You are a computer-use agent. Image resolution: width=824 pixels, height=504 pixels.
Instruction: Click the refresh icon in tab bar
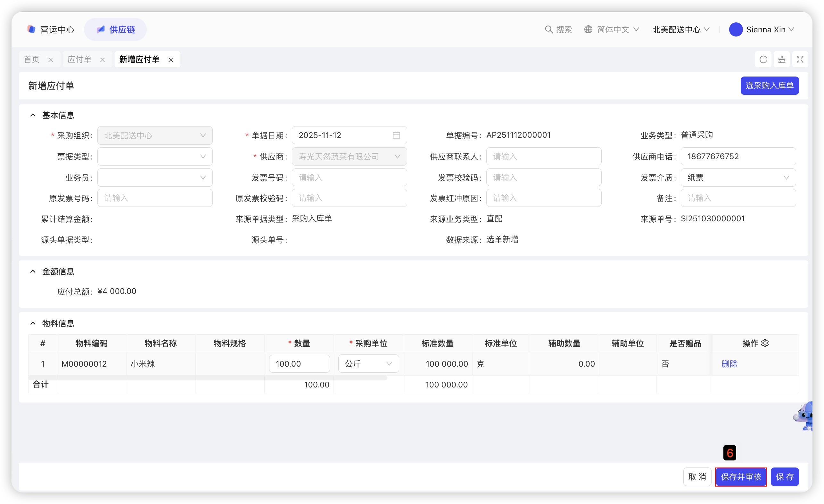pos(763,60)
